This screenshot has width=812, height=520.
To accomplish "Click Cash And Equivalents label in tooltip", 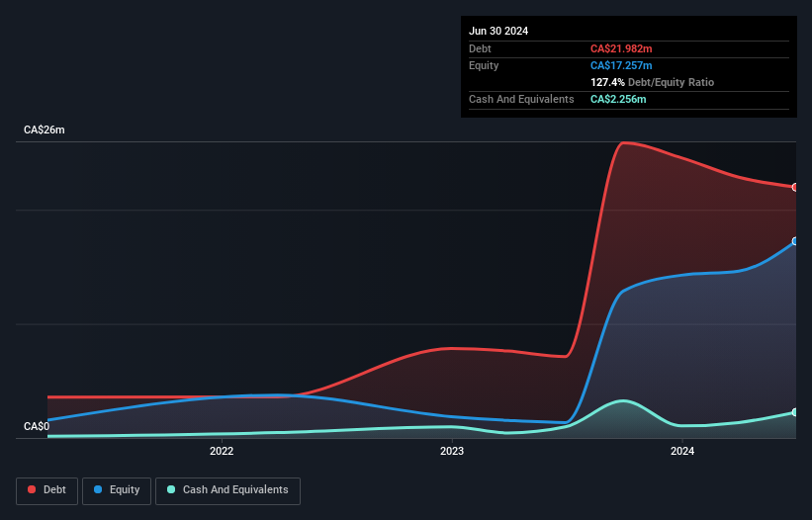I will [521, 99].
